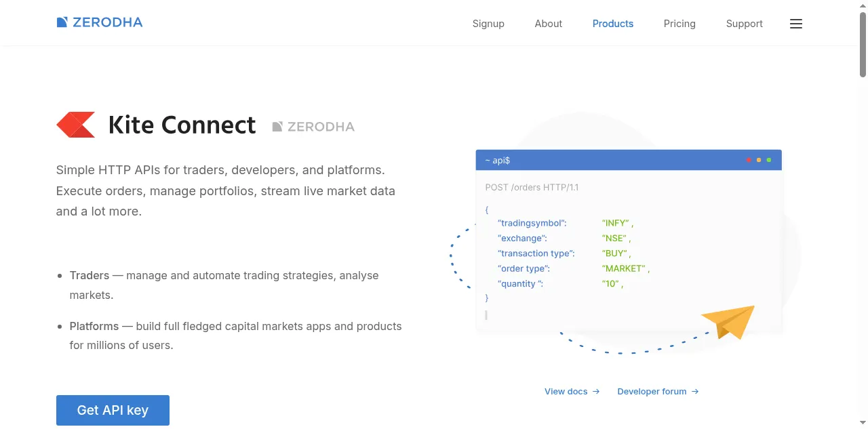Click the bold "Platforms" bullet label
868x429 pixels.
(x=94, y=326)
